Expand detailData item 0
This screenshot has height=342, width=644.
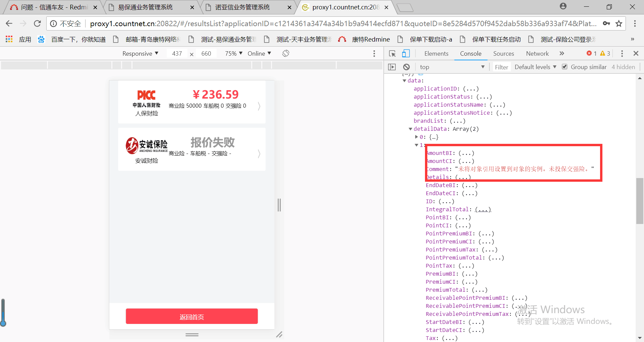pyautogui.click(x=417, y=137)
